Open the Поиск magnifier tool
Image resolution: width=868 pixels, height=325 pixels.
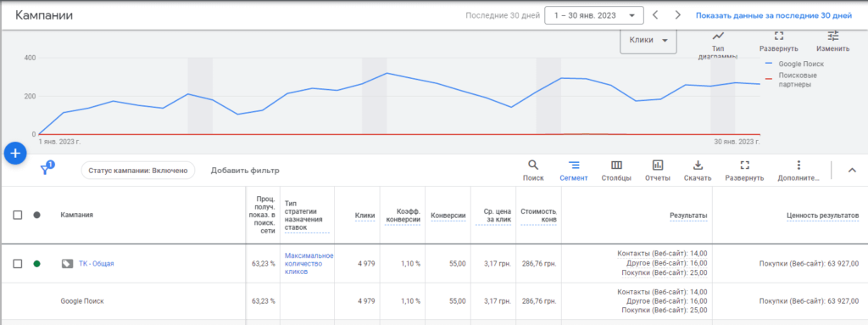click(533, 171)
